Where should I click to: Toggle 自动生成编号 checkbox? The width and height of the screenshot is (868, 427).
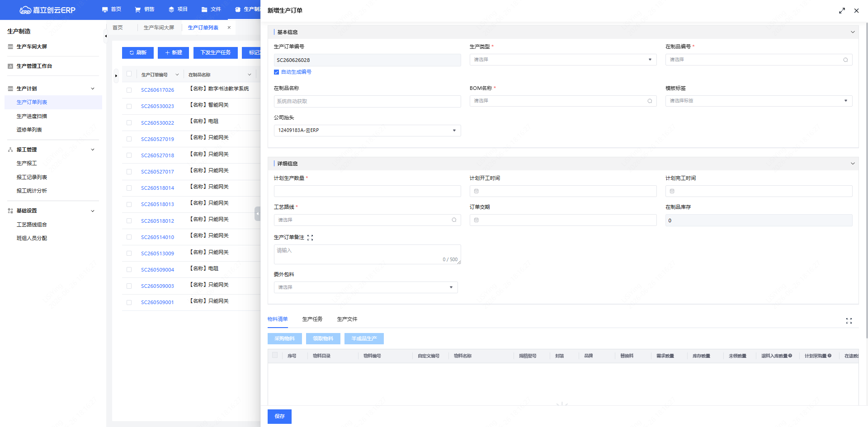click(276, 72)
